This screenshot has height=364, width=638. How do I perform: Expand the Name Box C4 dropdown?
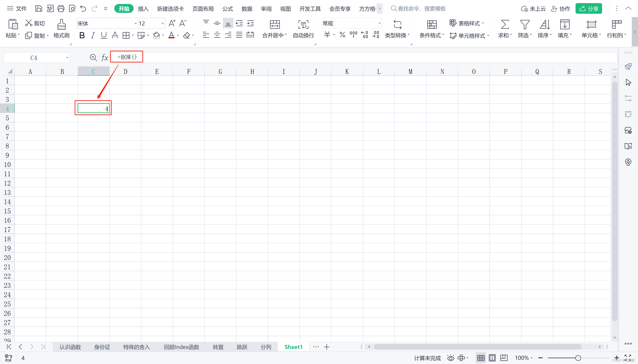67,58
